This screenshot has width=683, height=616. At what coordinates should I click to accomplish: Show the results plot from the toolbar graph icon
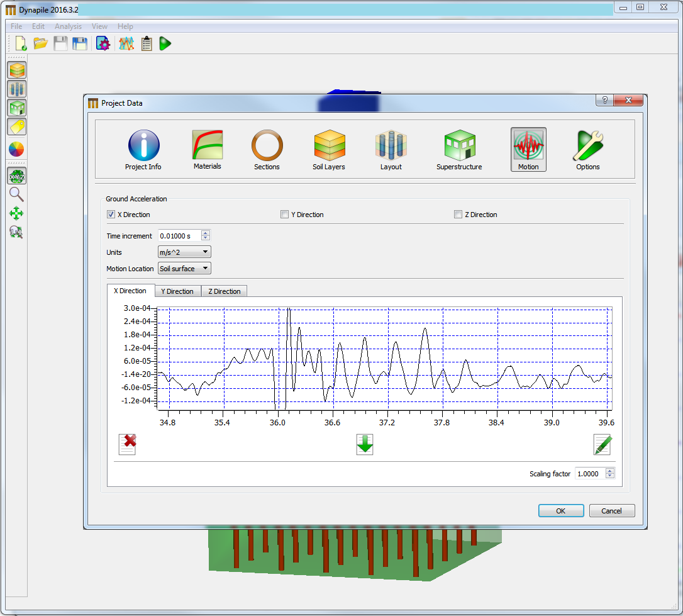pyautogui.click(x=126, y=43)
